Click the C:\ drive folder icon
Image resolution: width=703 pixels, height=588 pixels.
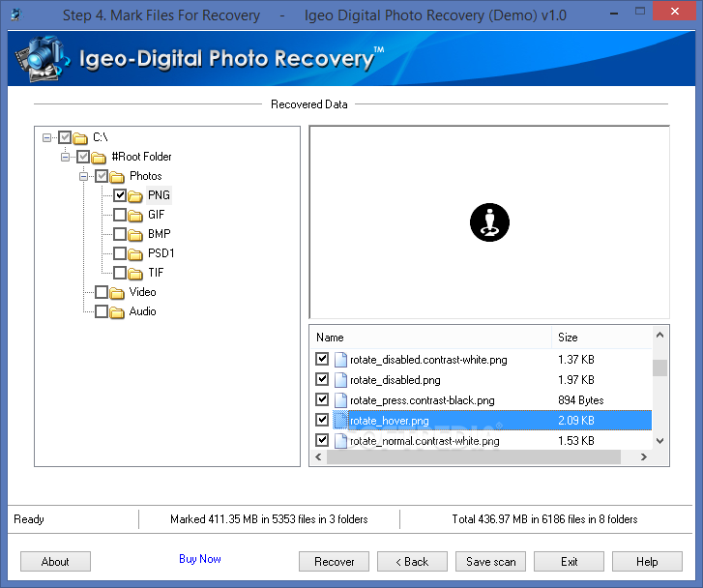pyautogui.click(x=80, y=137)
